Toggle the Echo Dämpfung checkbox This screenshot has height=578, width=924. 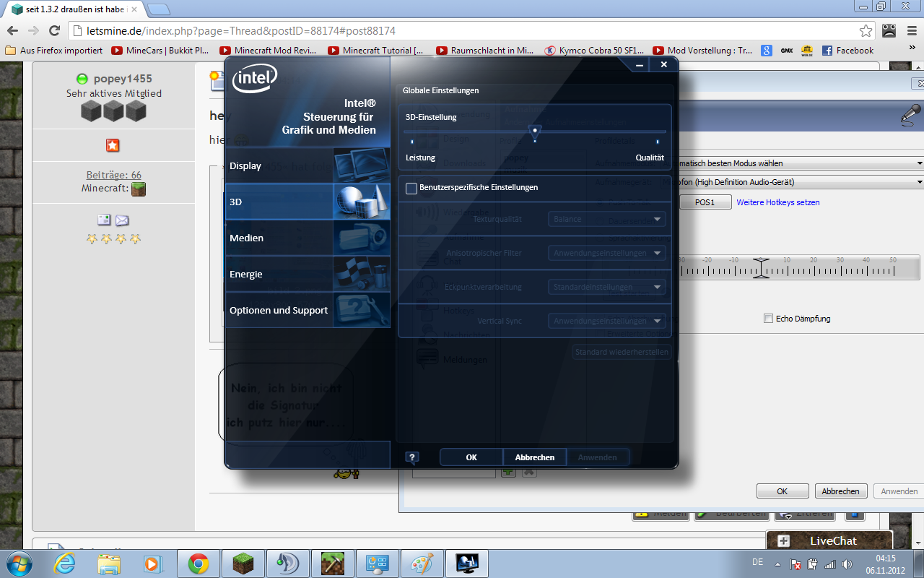769,319
